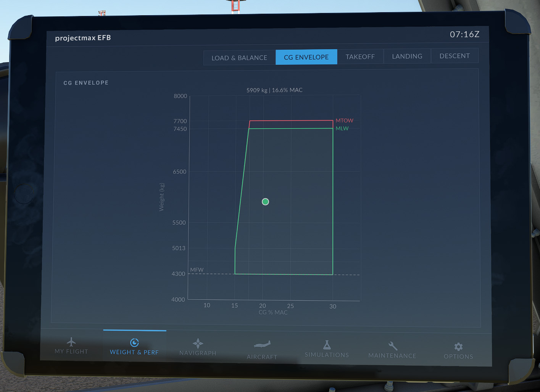Click the 7450 weight axis value

click(x=180, y=129)
